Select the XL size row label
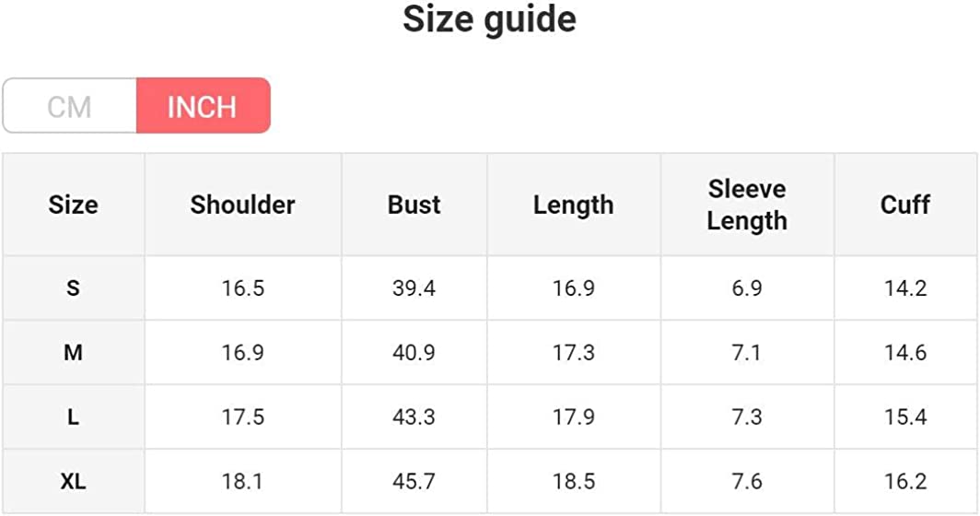Image resolution: width=980 pixels, height=516 pixels. 73,481
